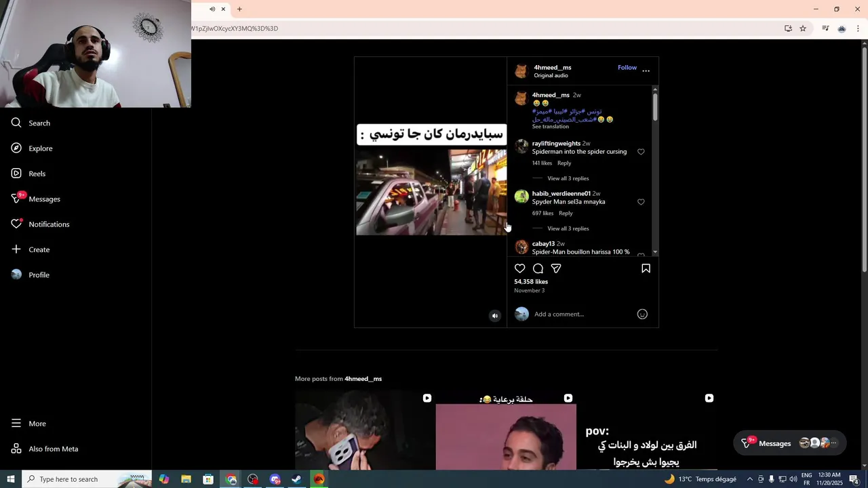Click the browser address bar URL
The width and height of the screenshot is (868, 488).
pyautogui.click(x=235, y=28)
